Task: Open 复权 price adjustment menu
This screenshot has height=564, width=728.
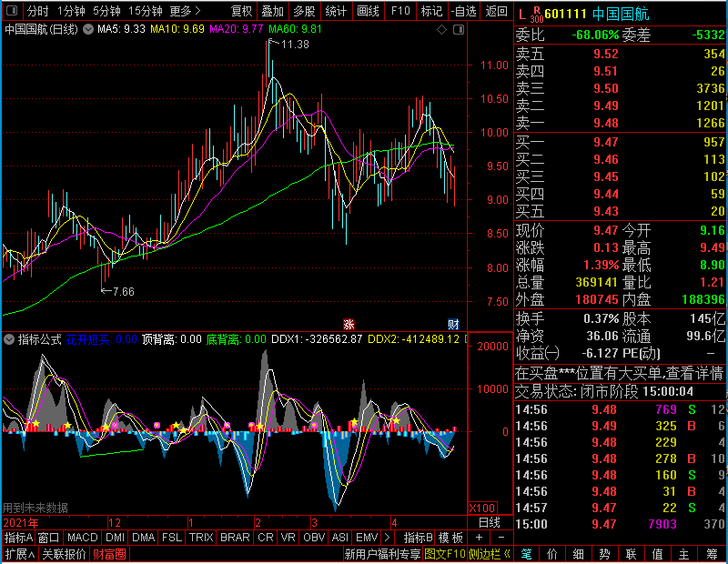Action: 241,11
